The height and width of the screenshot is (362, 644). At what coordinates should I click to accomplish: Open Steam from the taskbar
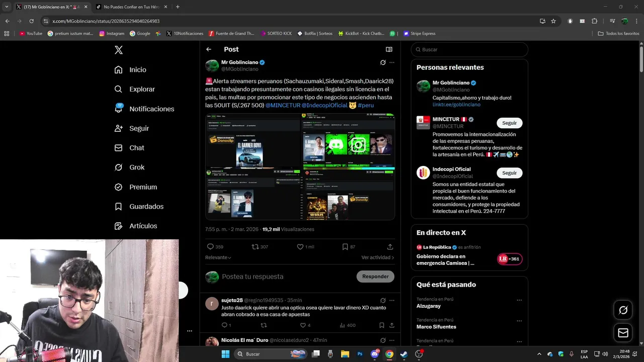[x=404, y=354]
